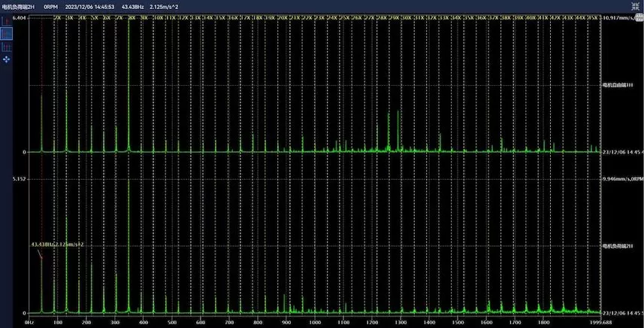The image size is (644, 328).
Task: Click the blue four-way pan icon
Action: [7, 58]
